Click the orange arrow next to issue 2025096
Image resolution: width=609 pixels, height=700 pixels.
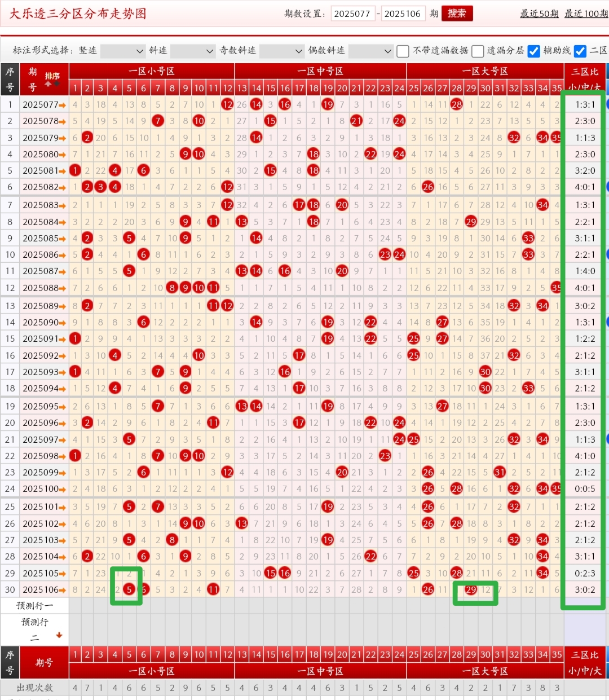[x=62, y=423]
